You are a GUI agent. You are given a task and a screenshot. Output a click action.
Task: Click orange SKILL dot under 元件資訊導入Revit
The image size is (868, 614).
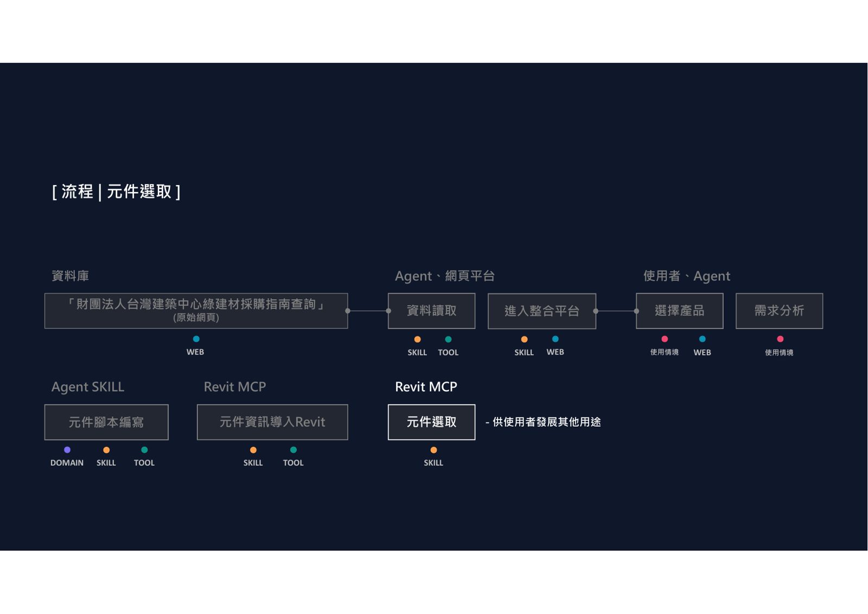pyautogui.click(x=253, y=450)
